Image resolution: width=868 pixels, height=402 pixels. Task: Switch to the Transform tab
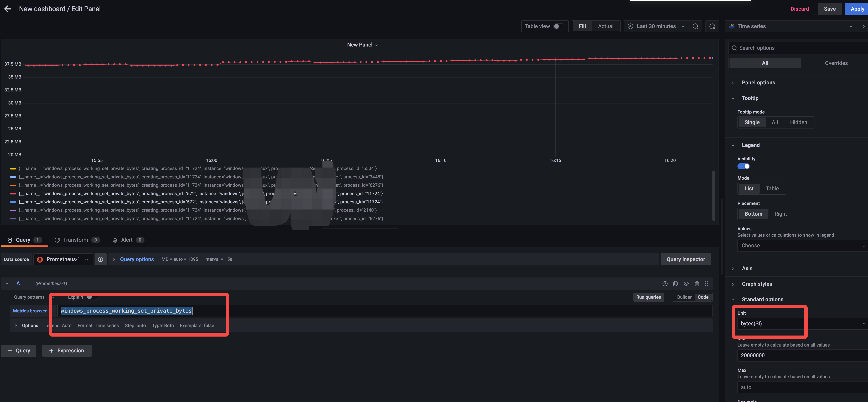coord(77,240)
